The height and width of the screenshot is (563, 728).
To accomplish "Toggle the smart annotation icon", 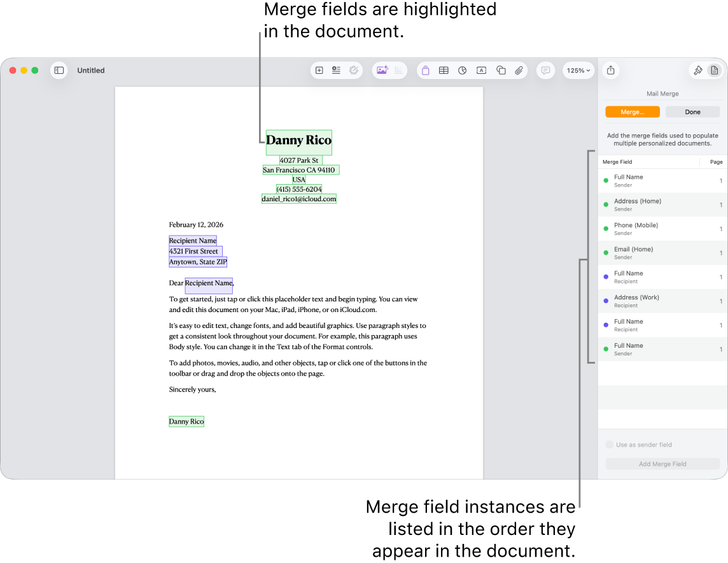I will pos(354,70).
